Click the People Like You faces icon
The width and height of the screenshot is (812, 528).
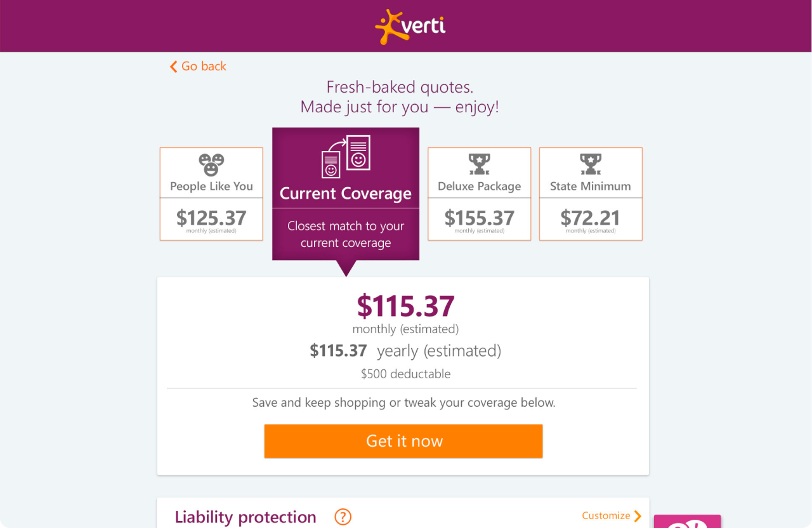(x=211, y=165)
